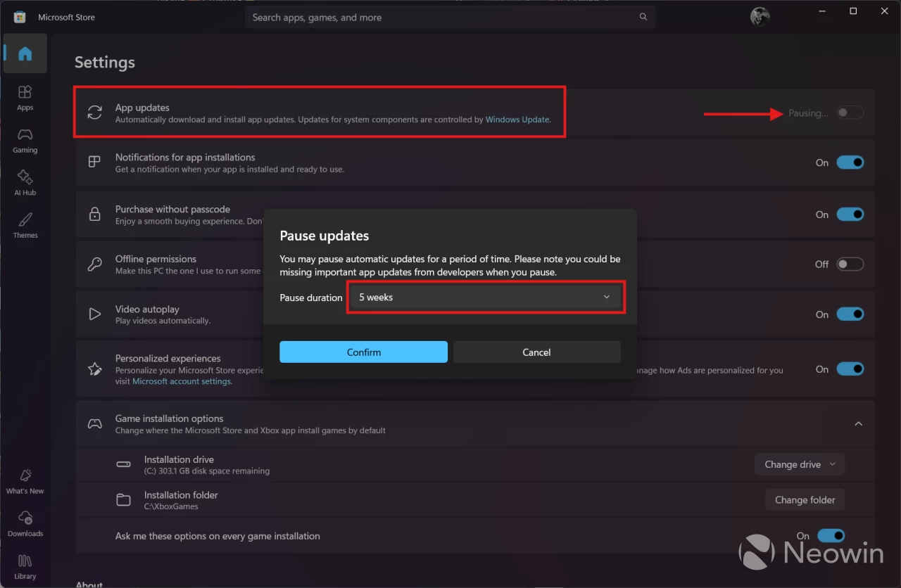Screen dimensions: 901x588
Task: Toggle Personalized experiences off
Action: [x=850, y=369]
